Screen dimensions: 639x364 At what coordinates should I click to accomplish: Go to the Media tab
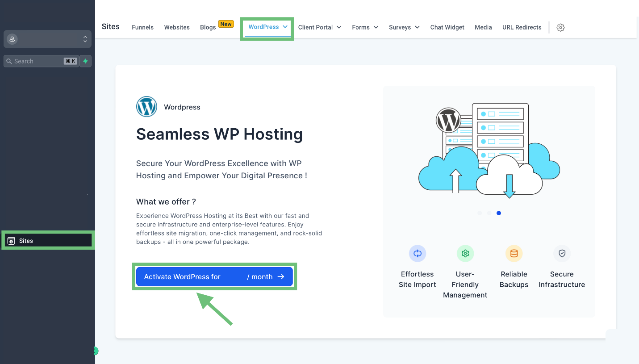pyautogui.click(x=483, y=27)
